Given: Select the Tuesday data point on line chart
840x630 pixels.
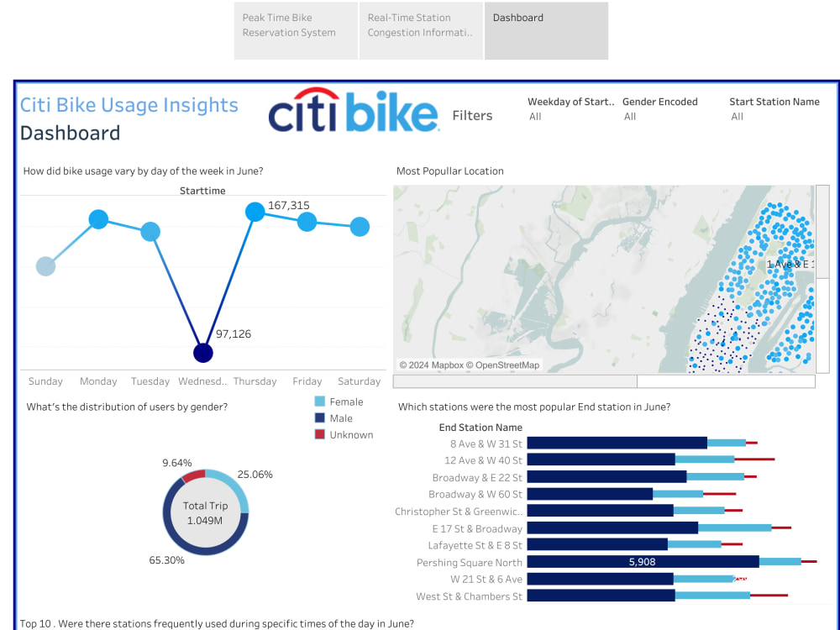Looking at the screenshot, I should point(150,232).
